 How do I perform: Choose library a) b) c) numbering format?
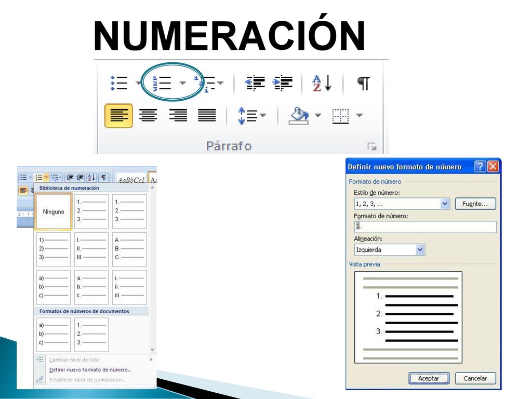pyautogui.click(x=54, y=287)
